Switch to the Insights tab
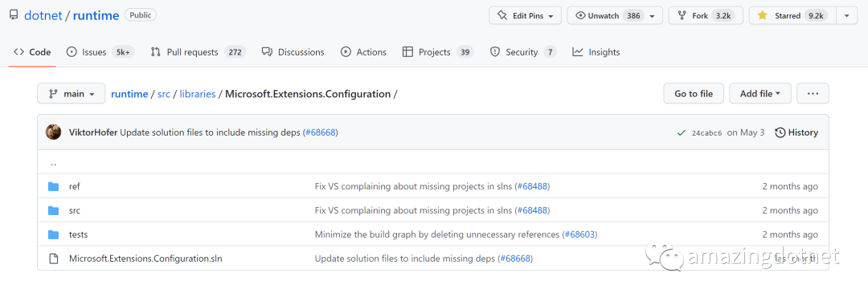868x297 pixels. click(596, 52)
